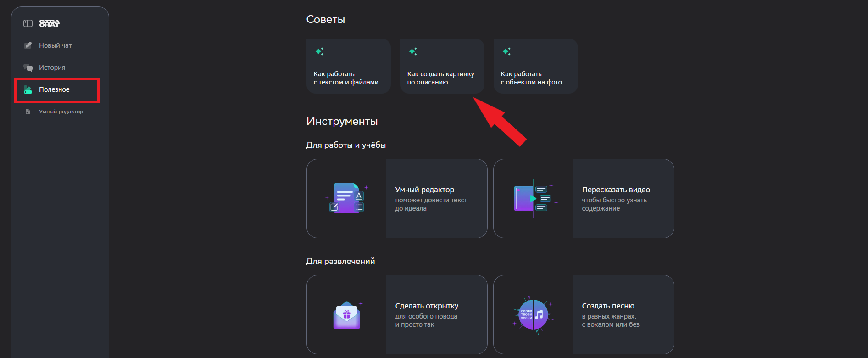Viewport: 868px width, 358px height.
Task: Open the tip Как работать с текстом и файлами
Action: (349, 66)
